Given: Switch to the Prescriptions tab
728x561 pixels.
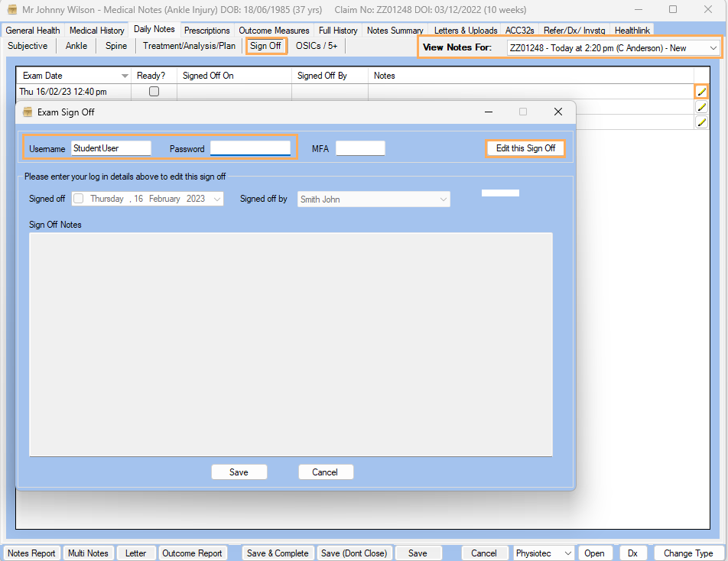Looking at the screenshot, I should (206, 31).
